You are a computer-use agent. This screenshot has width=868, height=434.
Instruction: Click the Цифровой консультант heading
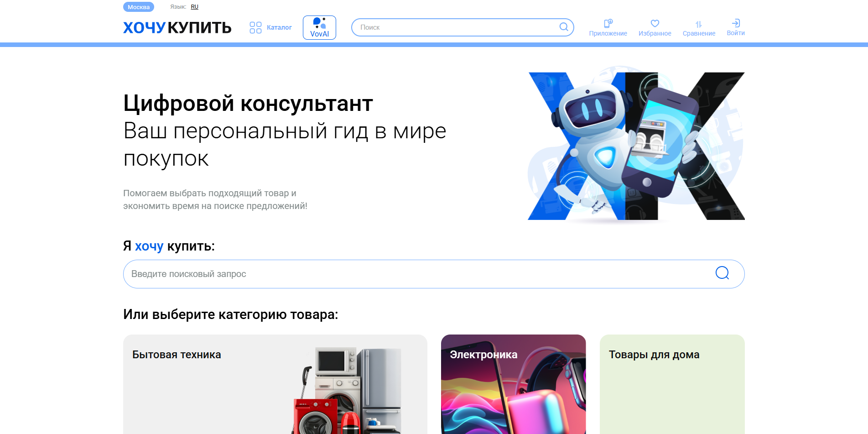(x=248, y=104)
